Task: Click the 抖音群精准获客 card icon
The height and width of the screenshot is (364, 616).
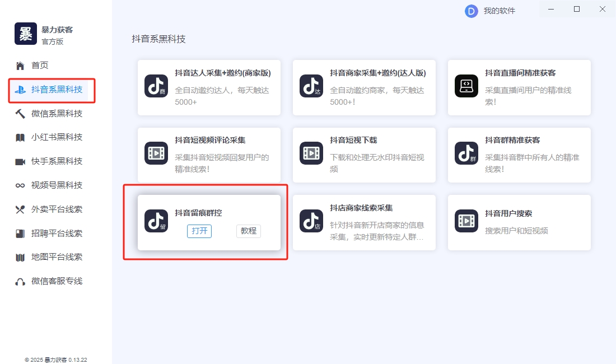Action: [x=466, y=153]
